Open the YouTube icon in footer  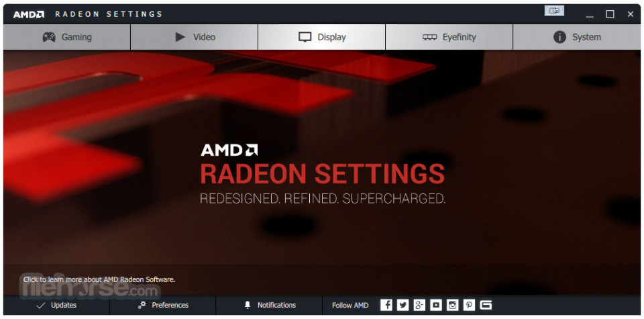click(436, 305)
